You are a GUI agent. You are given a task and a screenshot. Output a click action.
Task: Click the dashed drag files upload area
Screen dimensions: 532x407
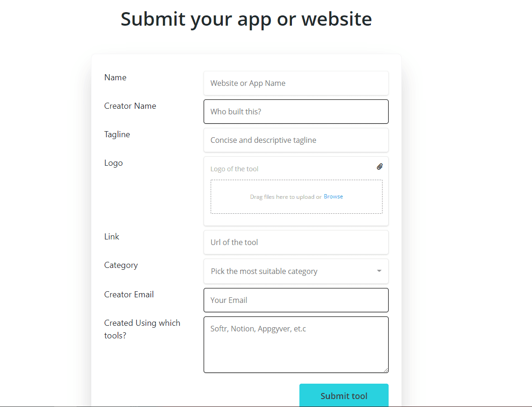[296, 196]
